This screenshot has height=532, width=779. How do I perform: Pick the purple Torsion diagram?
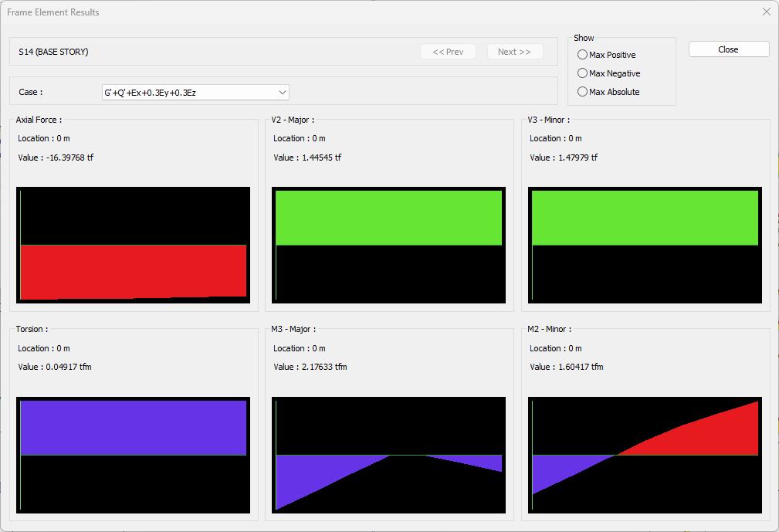click(133, 428)
